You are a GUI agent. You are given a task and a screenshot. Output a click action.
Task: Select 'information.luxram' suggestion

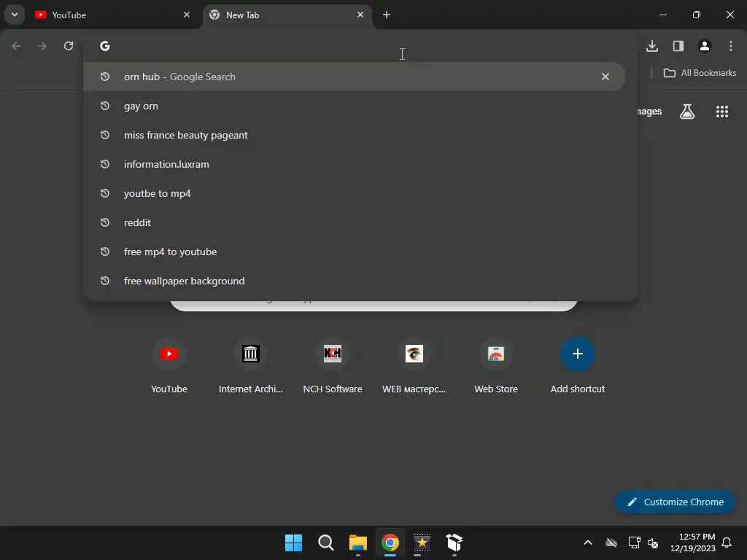tap(355, 164)
